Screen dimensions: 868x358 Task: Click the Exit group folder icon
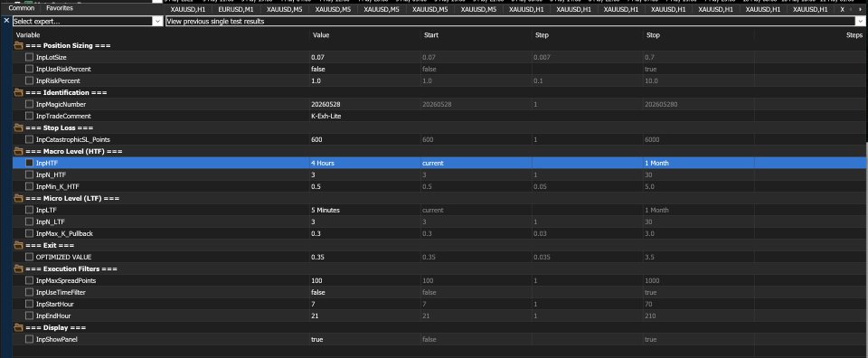18,245
